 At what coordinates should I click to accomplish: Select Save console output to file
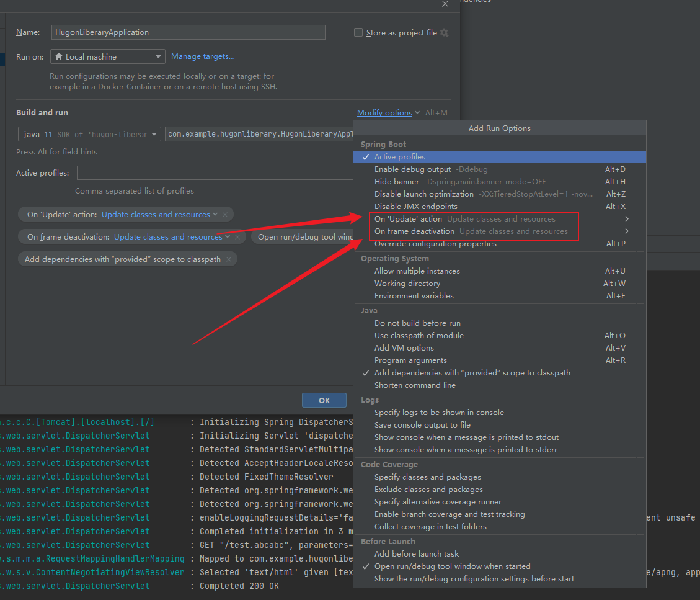tap(500, 425)
